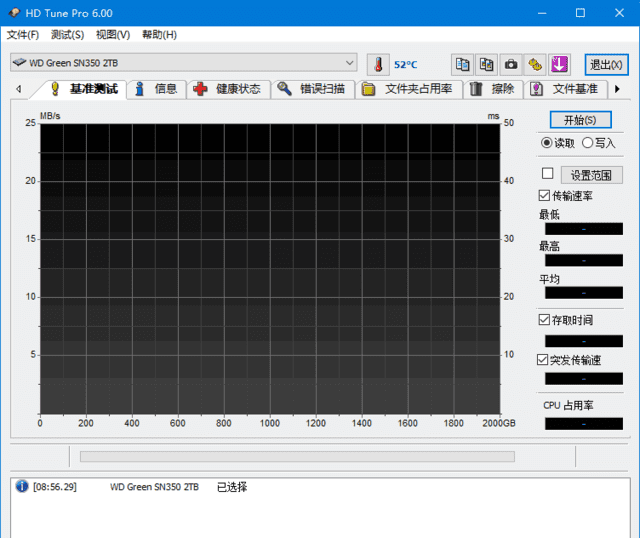Click the 已选择 log status text
The width and height of the screenshot is (640, 538).
point(232,487)
